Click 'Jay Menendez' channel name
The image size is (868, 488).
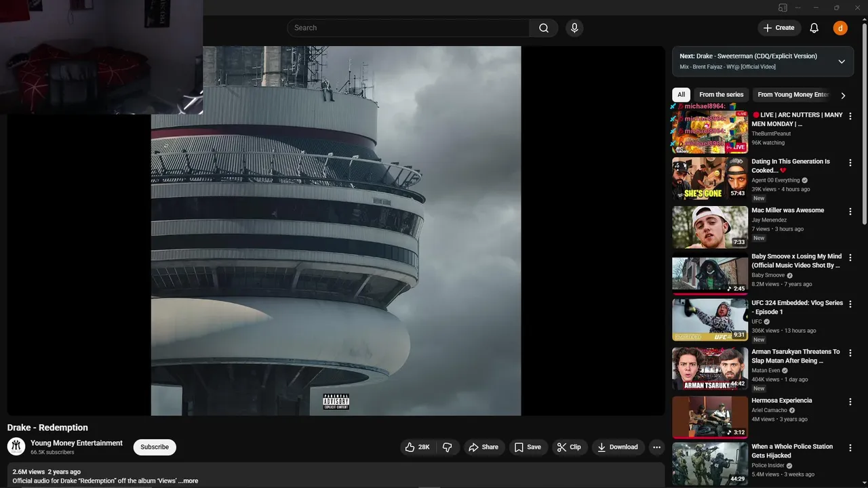coord(769,220)
